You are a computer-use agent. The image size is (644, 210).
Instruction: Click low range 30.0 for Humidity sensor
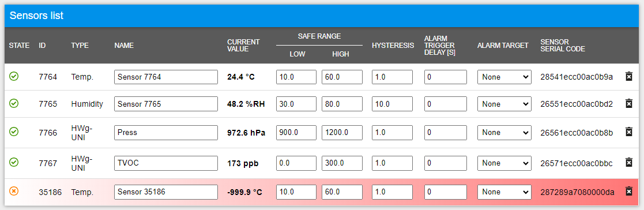pyautogui.click(x=296, y=104)
